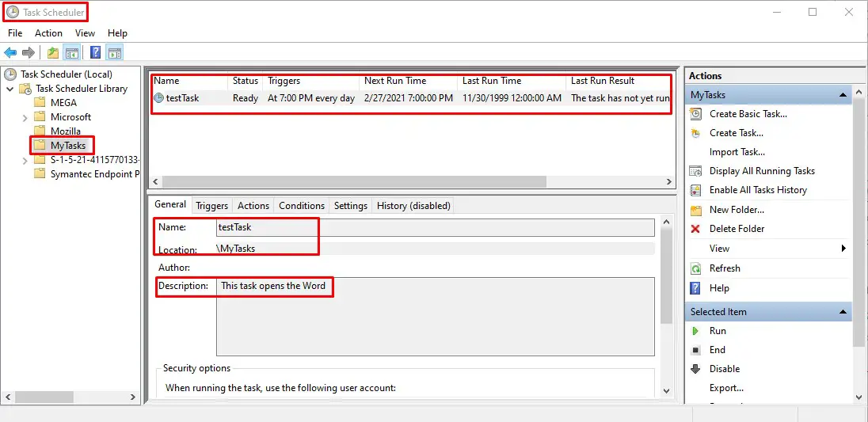This screenshot has width=868, height=422.
Task: Click the blue Help question mark toolbar icon
Action: pos(95,52)
